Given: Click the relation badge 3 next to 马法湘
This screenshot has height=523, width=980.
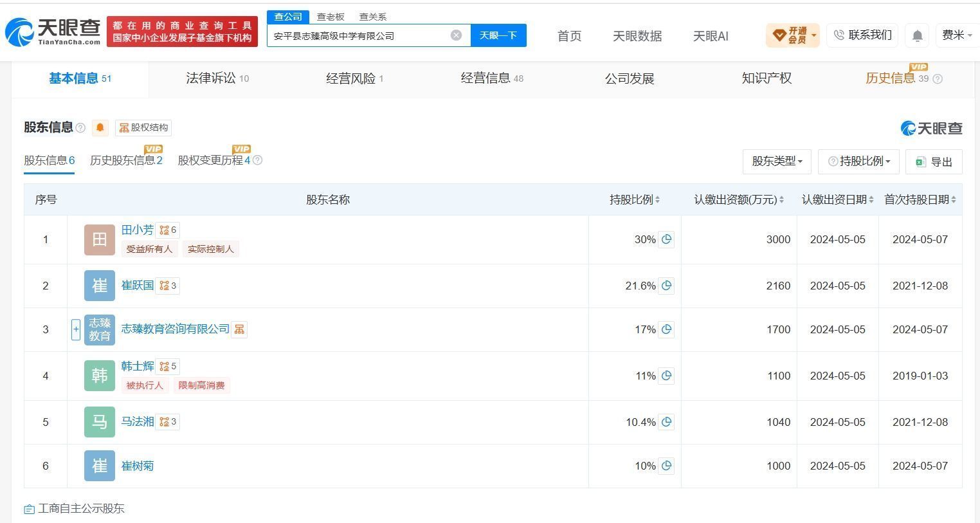Looking at the screenshot, I should tap(168, 421).
